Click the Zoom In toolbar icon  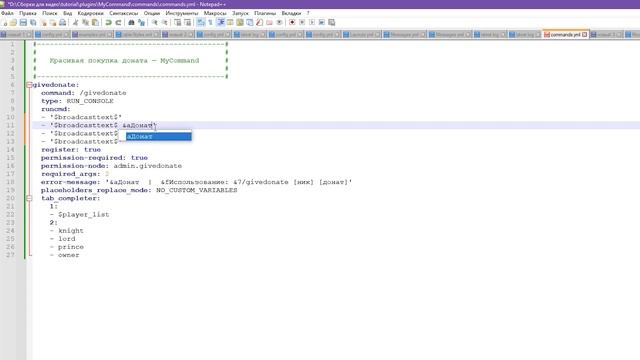coord(154,22)
